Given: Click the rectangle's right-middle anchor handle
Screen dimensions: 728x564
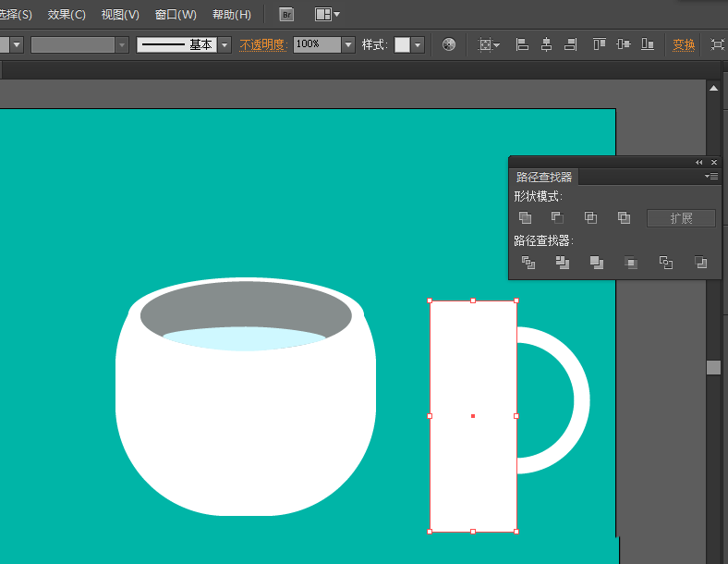Looking at the screenshot, I should click(x=516, y=416).
